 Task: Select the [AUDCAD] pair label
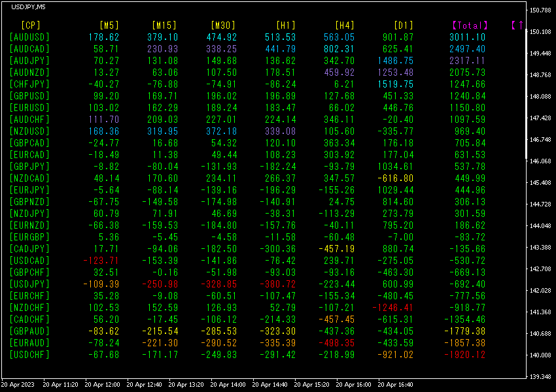[29, 49]
